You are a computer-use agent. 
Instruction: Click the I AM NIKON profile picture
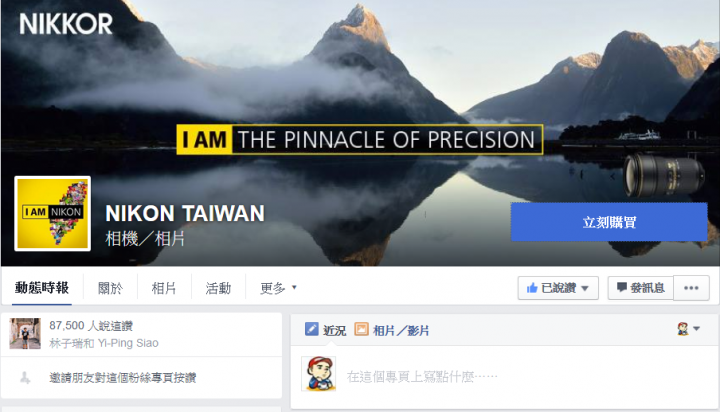[52, 214]
